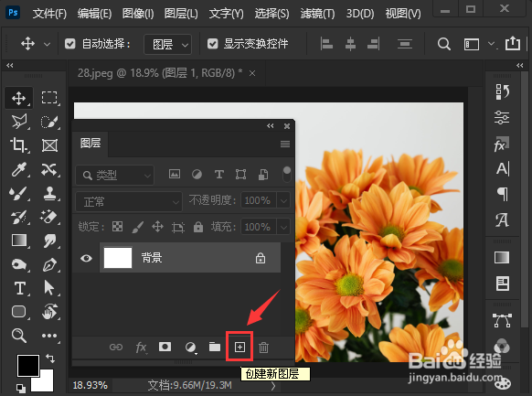Toggle the 自动选择 checkbox
The width and height of the screenshot is (532, 396).
pos(69,44)
